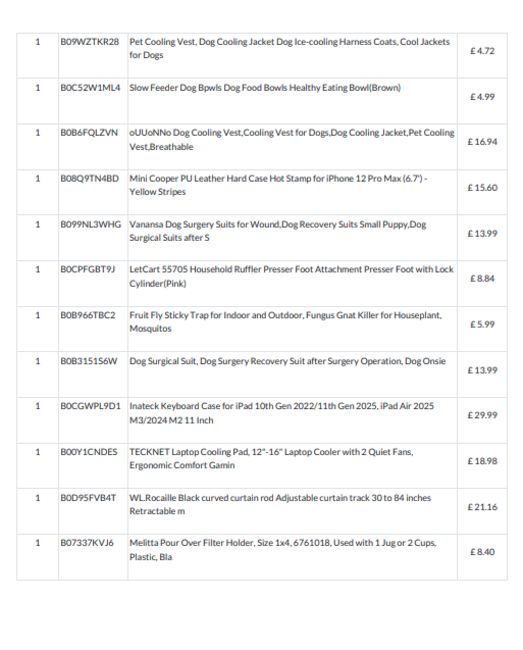523x650 pixels.
Task: Select the LetCart Ruffler Presser Foot description
Action: [x=291, y=276]
